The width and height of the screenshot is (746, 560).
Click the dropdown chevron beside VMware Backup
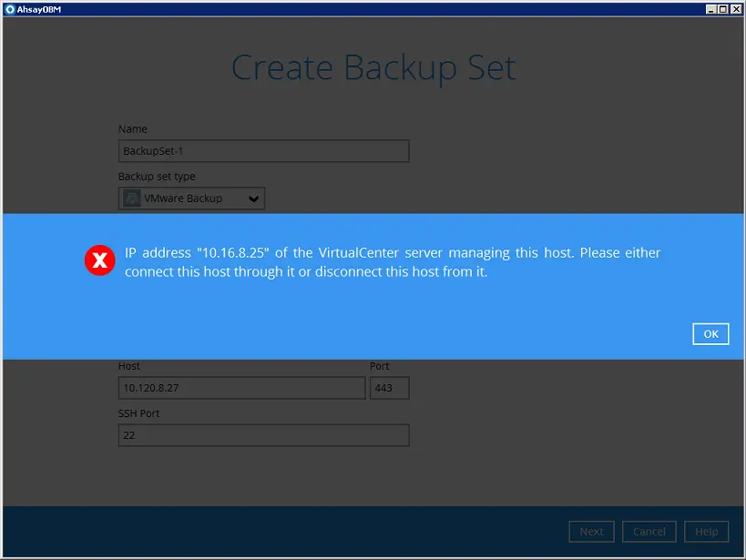252,198
